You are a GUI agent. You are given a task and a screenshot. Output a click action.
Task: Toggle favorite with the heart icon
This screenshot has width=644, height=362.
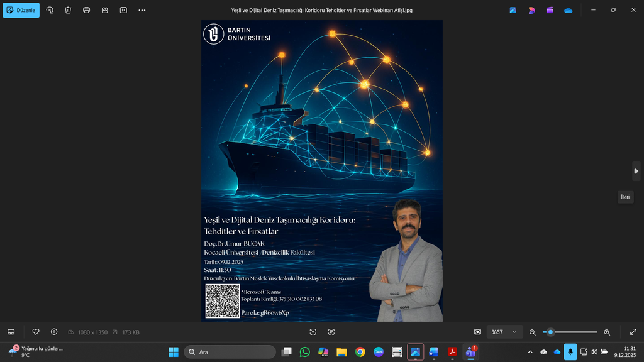point(36,332)
